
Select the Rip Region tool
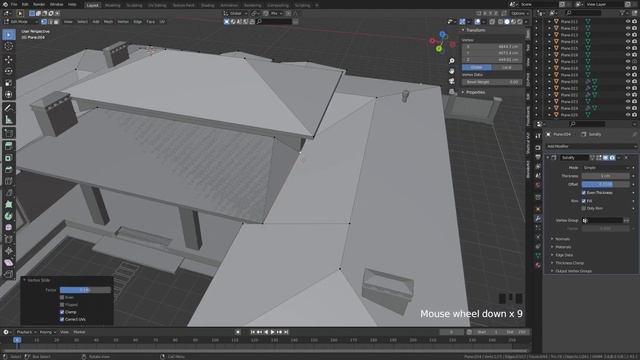click(9, 274)
